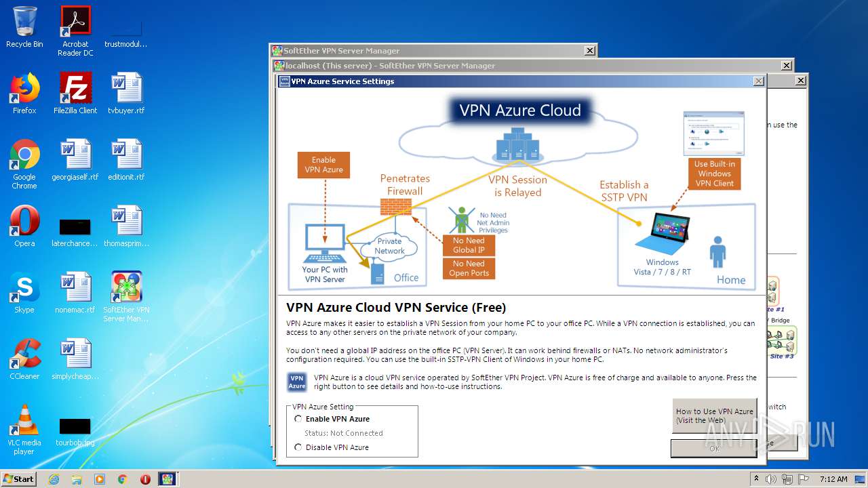This screenshot has height=488, width=868.
Task: Click the Site #1 icon in background window
Action: point(773,291)
